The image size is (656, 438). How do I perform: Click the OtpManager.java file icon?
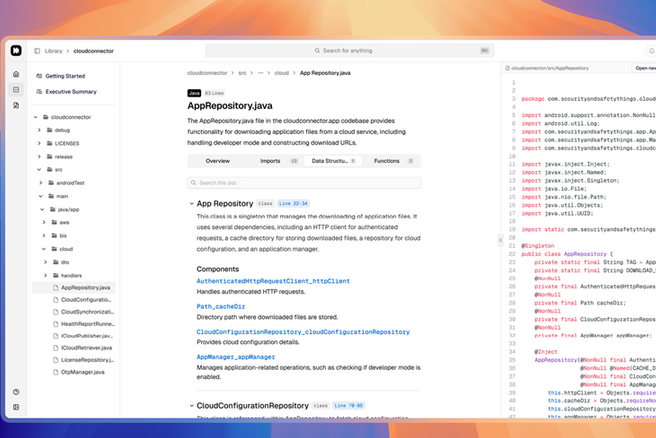55,372
